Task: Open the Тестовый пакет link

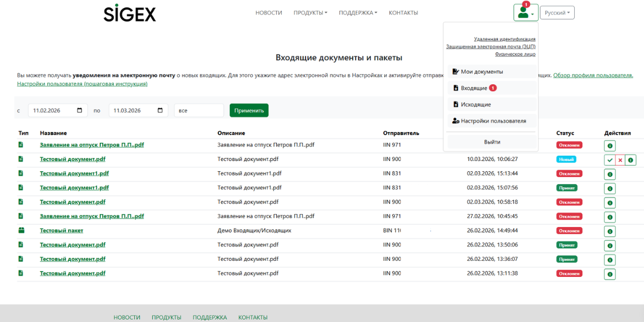Action: click(62, 231)
